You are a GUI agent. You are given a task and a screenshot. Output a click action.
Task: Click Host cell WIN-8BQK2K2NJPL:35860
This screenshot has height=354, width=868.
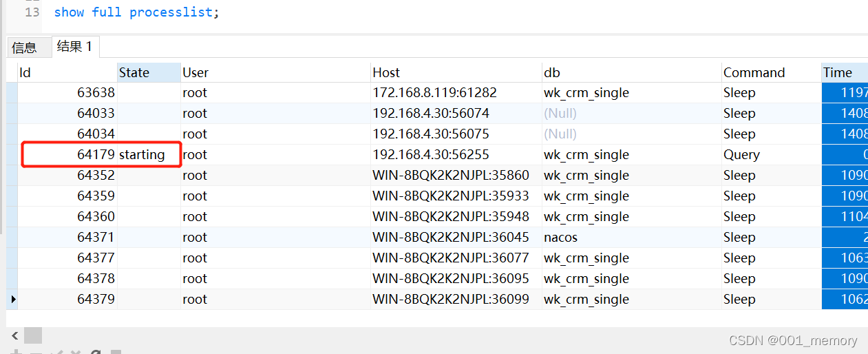(456, 175)
